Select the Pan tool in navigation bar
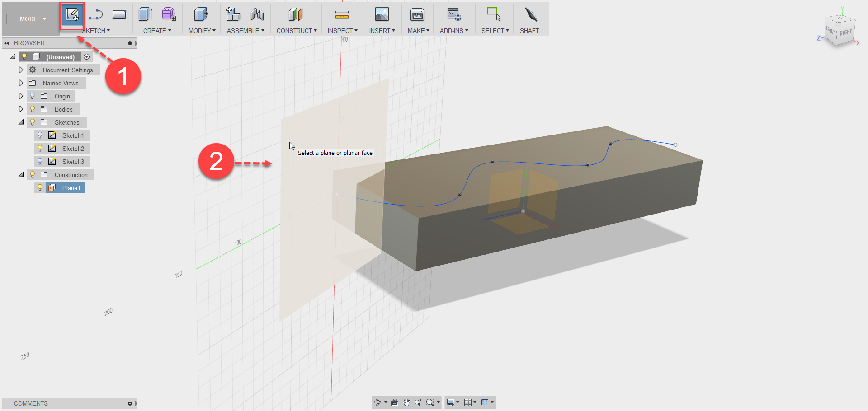This screenshot has width=868, height=411. (x=406, y=402)
